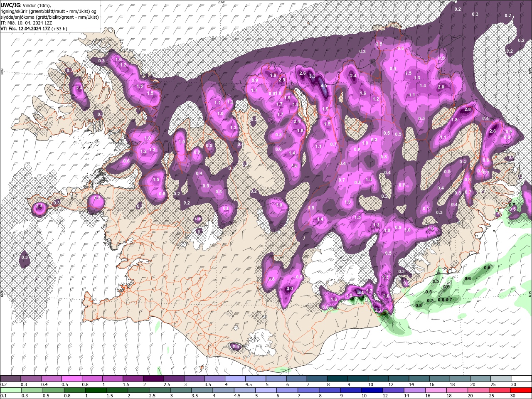Click the white 30+ snow legend swatch
Screen dimensions: 532x399
(521, 379)
